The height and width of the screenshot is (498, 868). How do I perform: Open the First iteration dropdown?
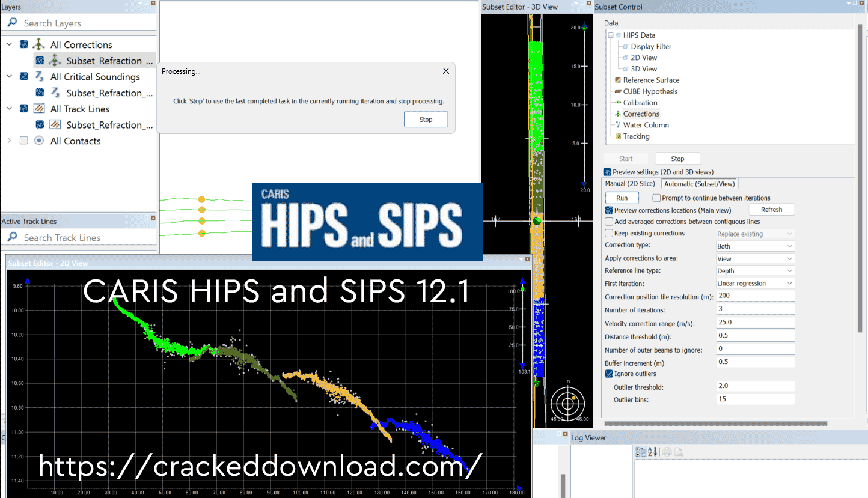pyautogui.click(x=755, y=283)
